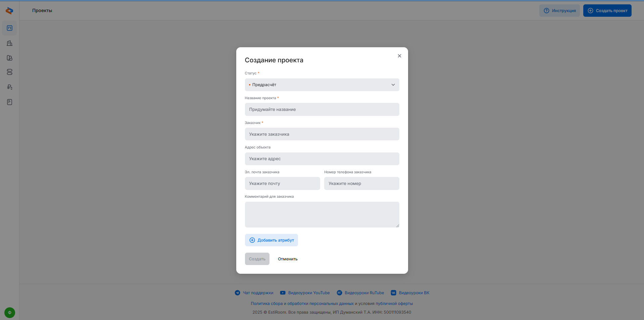Focus the Заказчик input field
This screenshot has width=644, height=320.
pyautogui.click(x=322, y=134)
